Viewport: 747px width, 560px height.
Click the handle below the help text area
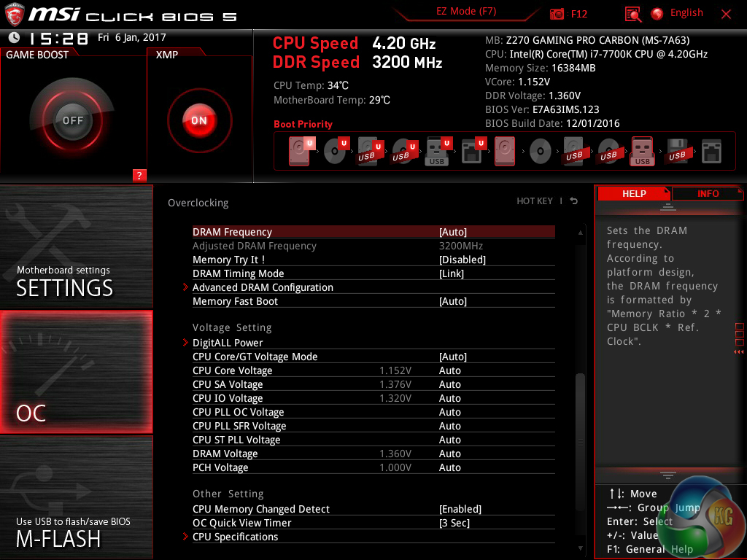668,475
